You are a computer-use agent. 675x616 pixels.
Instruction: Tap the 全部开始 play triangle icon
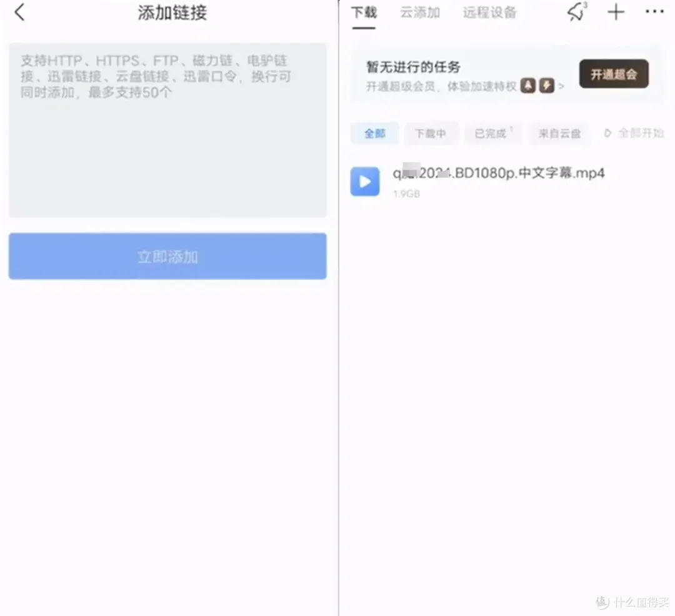tap(607, 133)
